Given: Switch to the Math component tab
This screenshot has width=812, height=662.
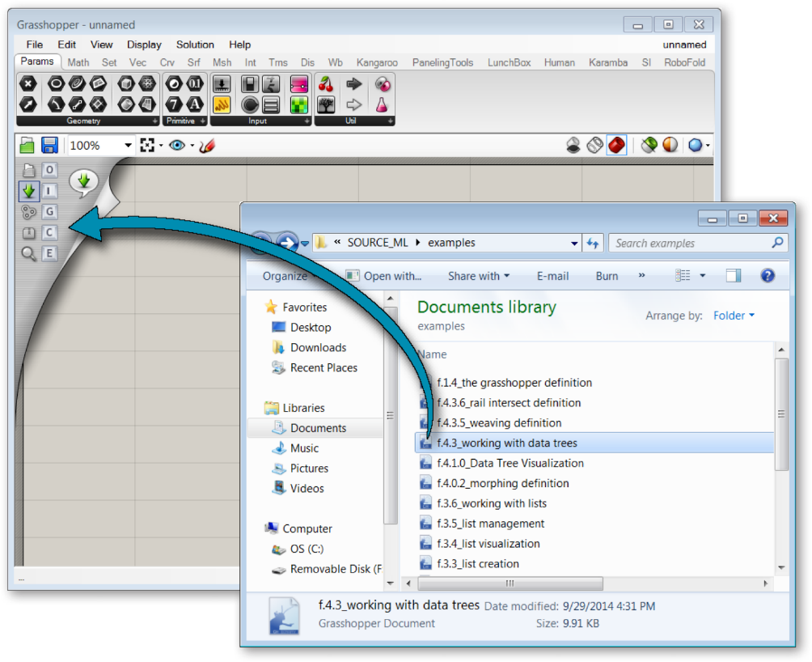Looking at the screenshot, I should click(x=78, y=62).
